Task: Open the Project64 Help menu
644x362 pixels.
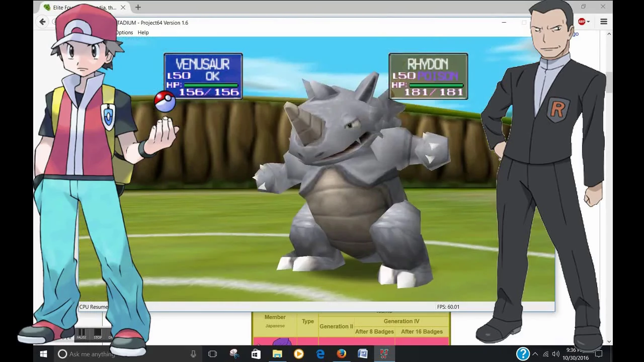Action: (x=143, y=33)
